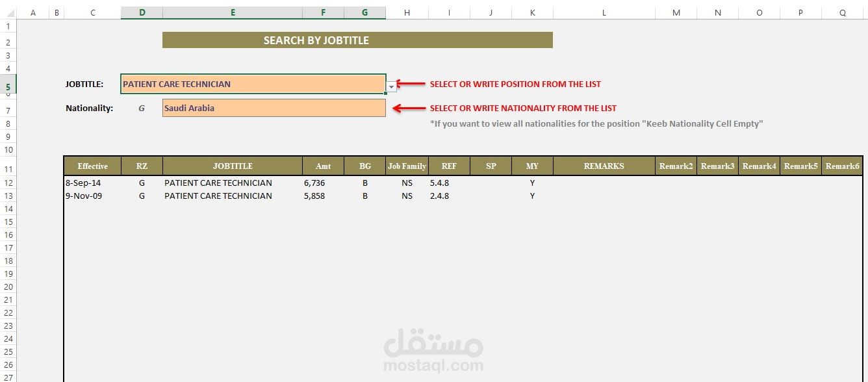Select the JOBTITLE table header
The image size is (868, 382).
pos(233,166)
